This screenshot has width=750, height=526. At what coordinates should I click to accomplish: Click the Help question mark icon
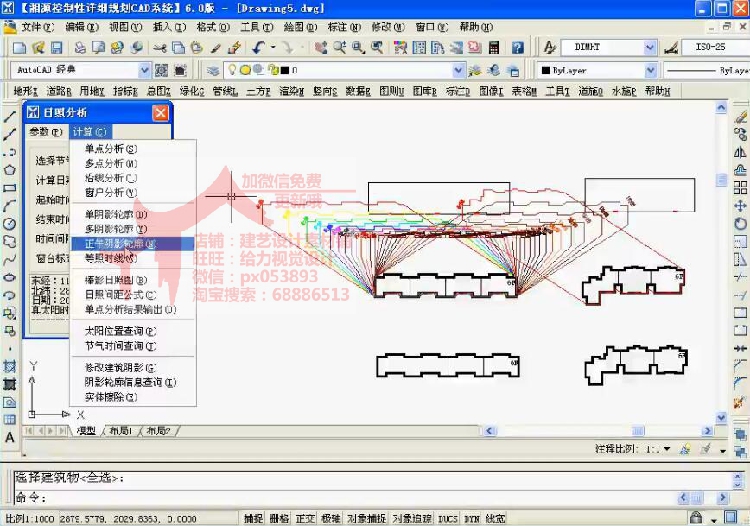pyautogui.click(x=518, y=47)
